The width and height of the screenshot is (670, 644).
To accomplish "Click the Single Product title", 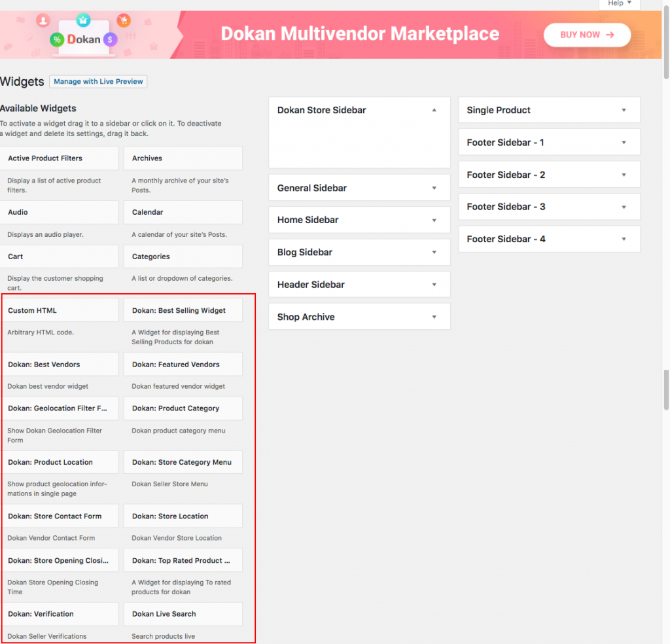I will pyautogui.click(x=499, y=110).
